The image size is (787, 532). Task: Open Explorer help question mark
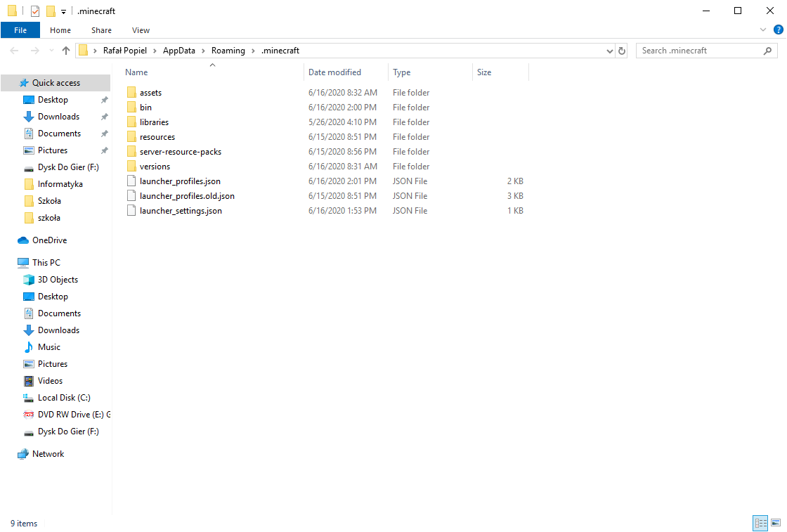click(779, 30)
